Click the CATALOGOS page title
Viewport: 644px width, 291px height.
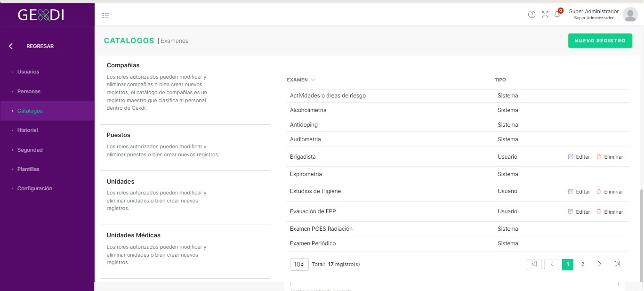129,41
